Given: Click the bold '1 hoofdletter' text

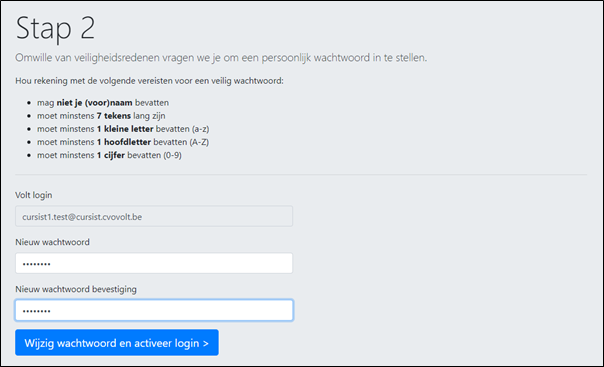Looking at the screenshot, I should point(124,142).
